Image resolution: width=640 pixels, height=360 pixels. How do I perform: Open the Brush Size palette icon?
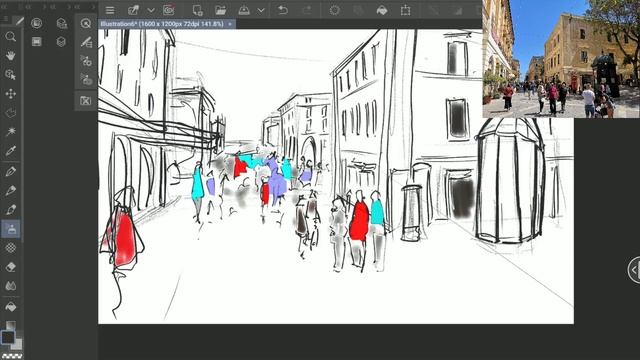coord(86,61)
